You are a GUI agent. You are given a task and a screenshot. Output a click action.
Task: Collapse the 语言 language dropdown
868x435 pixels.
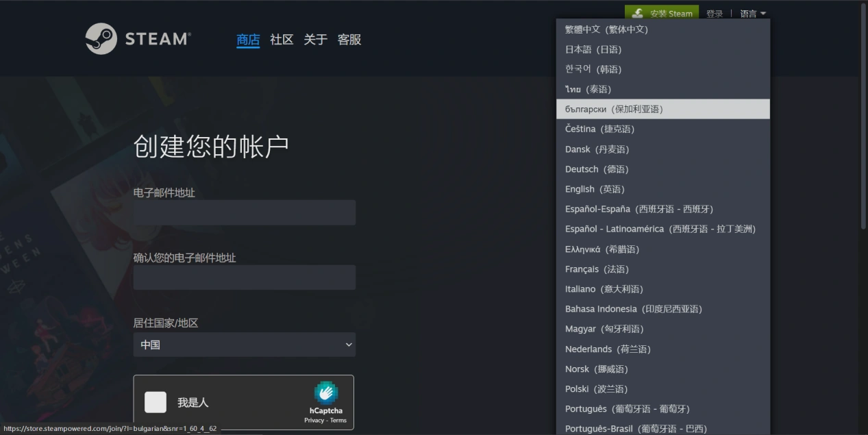coord(749,13)
